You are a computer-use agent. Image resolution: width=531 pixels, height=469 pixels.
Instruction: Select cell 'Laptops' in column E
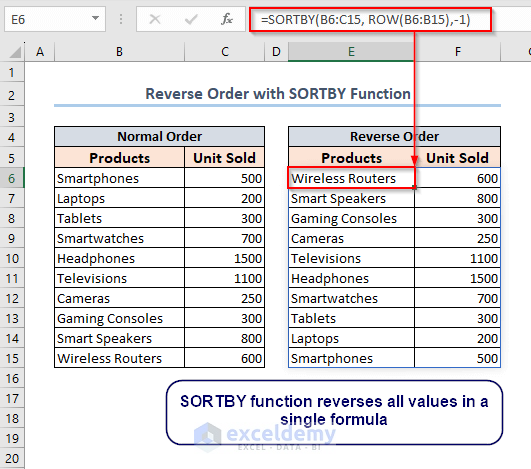point(352,338)
